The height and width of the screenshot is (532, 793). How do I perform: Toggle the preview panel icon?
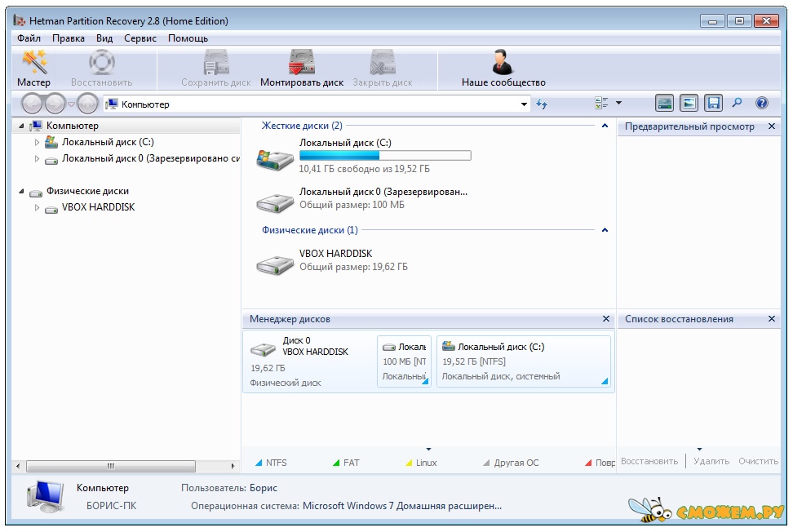689,103
